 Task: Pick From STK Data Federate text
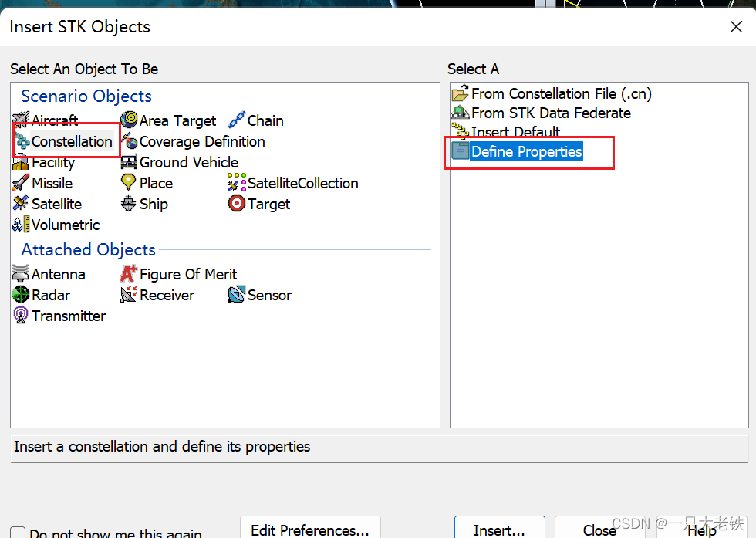coord(551,113)
